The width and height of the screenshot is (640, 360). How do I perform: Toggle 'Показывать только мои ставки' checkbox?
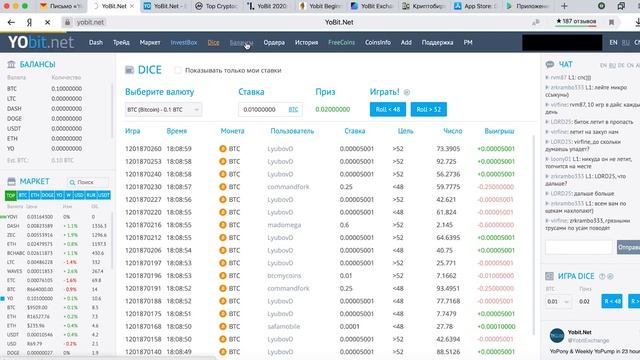pos(178,70)
